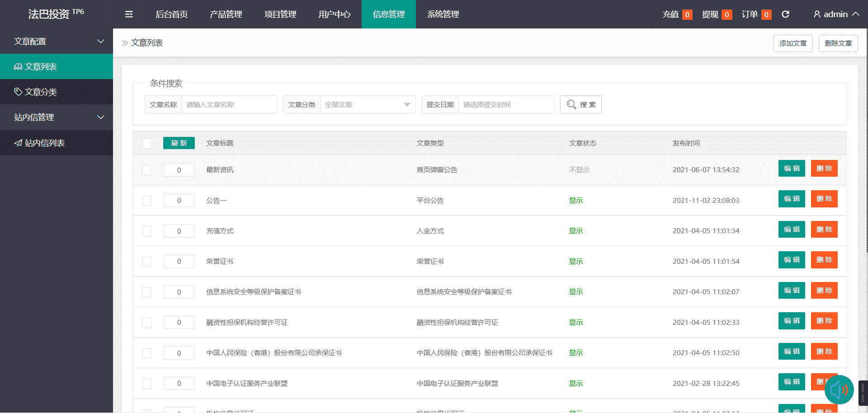The image size is (868, 413).
Task: Check the box for 最新资讯 row
Action: point(147,170)
